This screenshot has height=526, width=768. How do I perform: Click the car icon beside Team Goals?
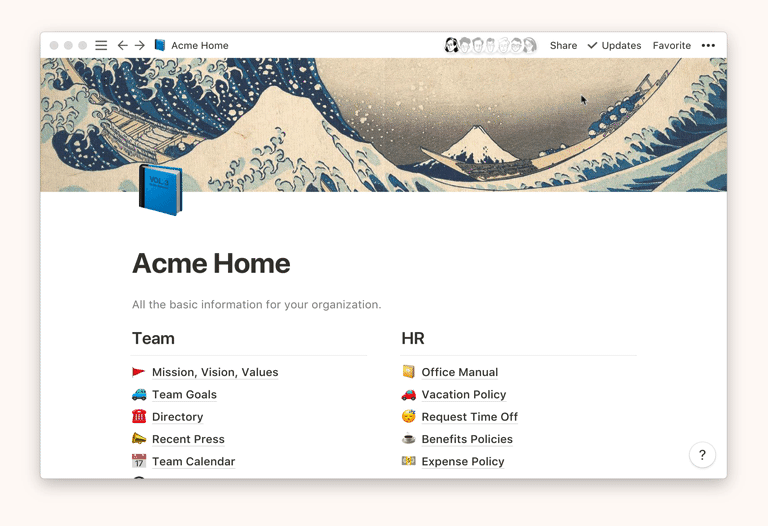click(139, 394)
